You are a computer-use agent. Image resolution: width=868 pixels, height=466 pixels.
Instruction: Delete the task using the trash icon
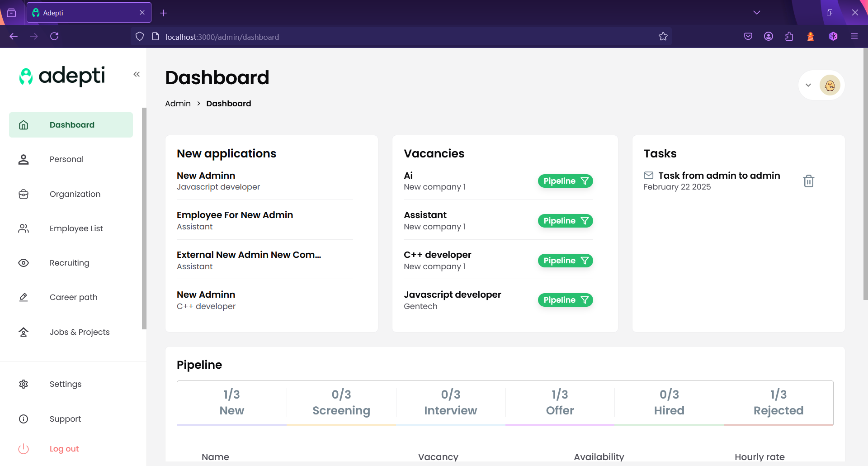808,181
